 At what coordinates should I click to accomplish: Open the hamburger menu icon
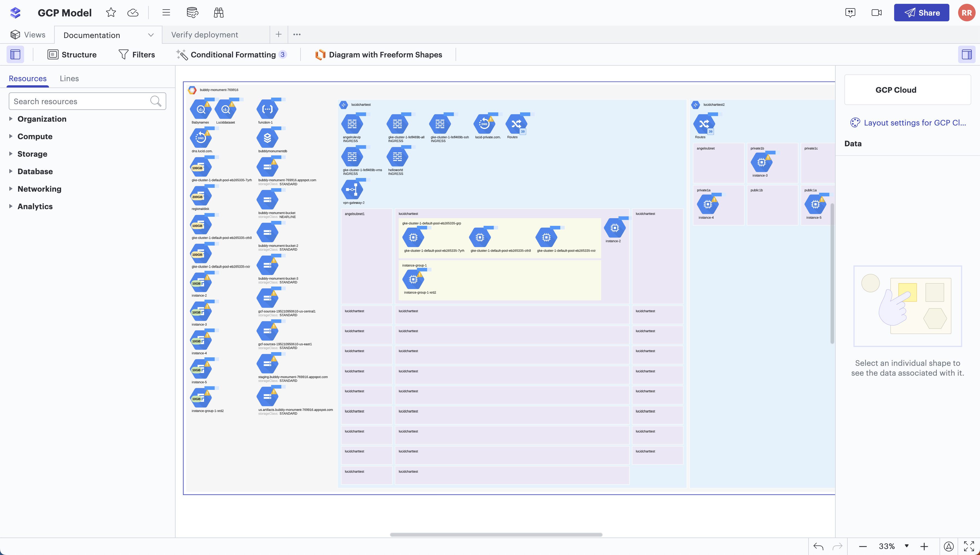[x=166, y=13]
